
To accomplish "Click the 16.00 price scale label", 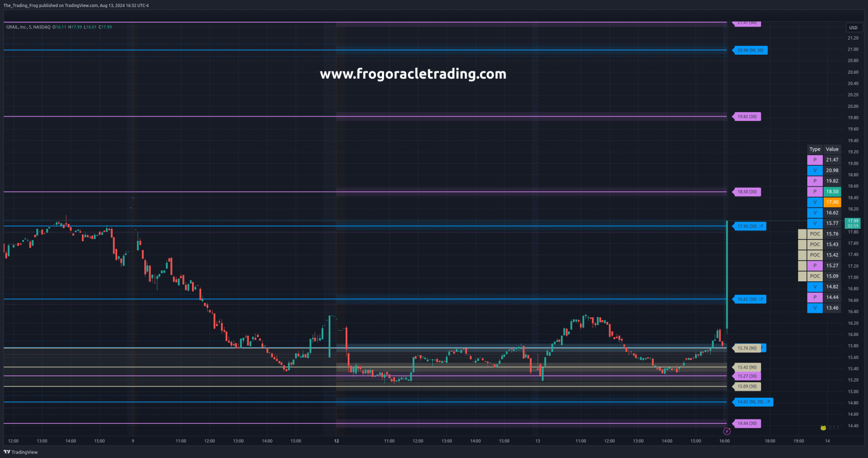I will point(853,334).
